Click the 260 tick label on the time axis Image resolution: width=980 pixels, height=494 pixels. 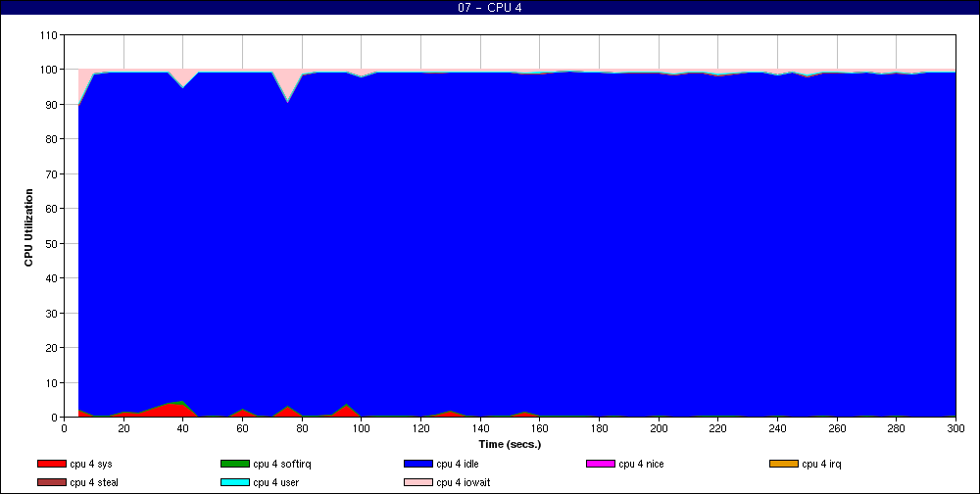tap(837, 428)
